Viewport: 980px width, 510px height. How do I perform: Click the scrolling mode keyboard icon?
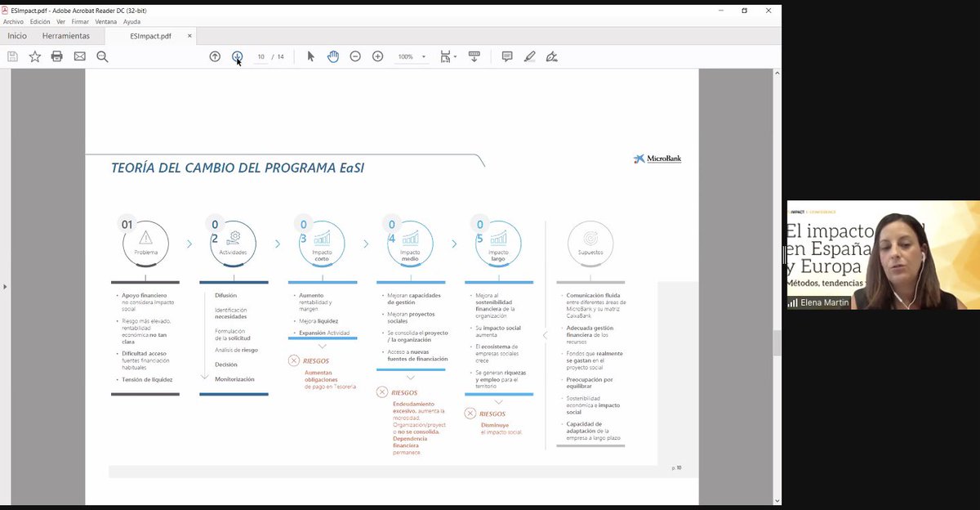click(x=474, y=56)
